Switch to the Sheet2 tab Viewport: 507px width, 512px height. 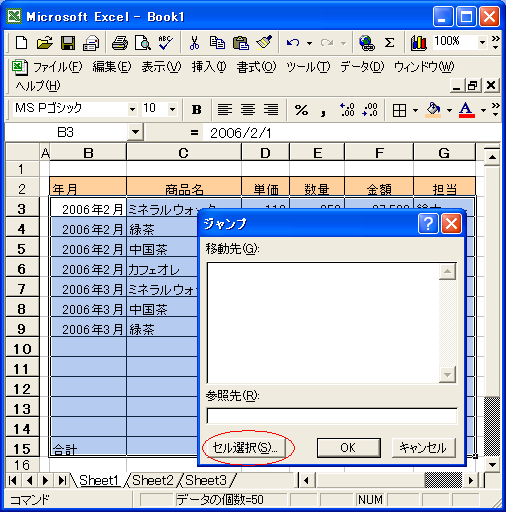pos(153,480)
